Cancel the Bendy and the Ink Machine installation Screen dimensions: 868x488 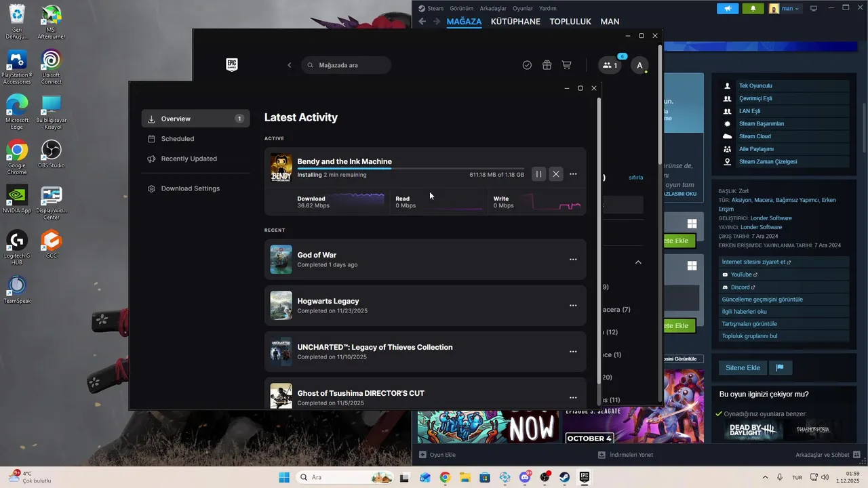click(556, 174)
